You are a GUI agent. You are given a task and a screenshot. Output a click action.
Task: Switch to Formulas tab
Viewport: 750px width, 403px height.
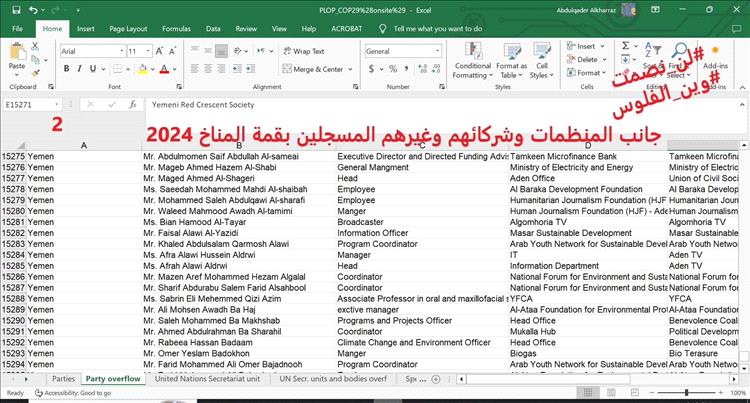pyautogui.click(x=176, y=29)
